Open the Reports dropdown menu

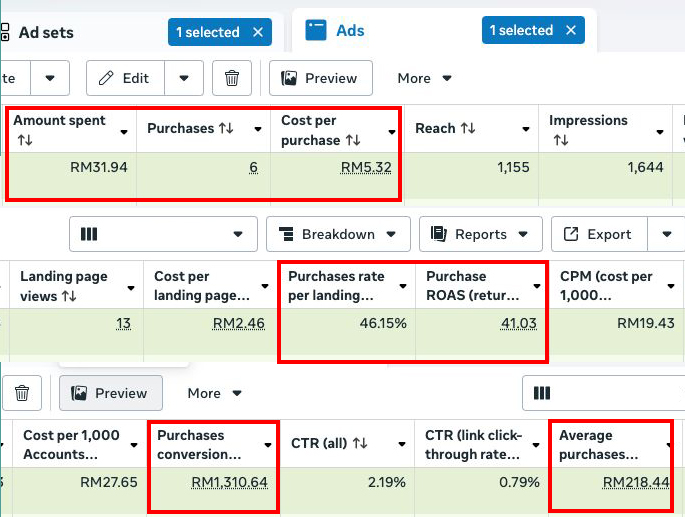click(480, 234)
